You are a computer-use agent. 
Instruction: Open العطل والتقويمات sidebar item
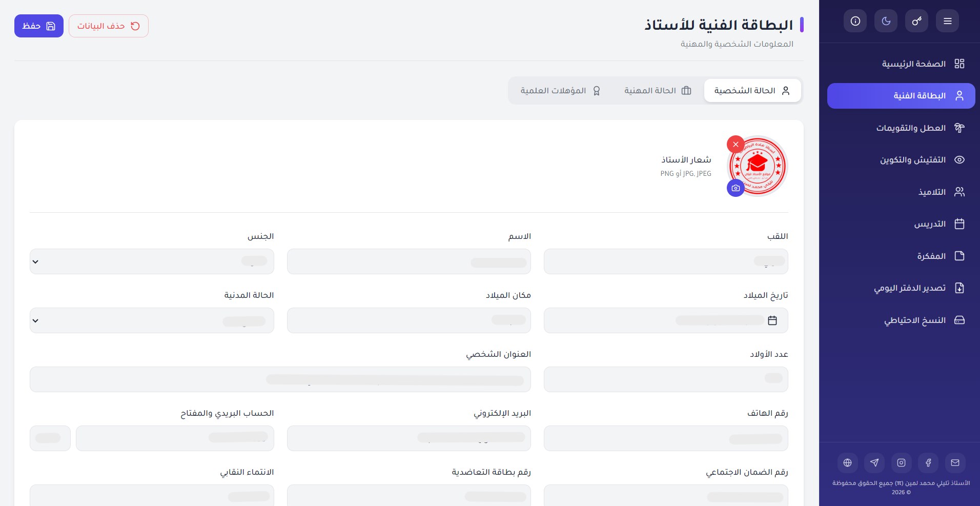pos(901,128)
